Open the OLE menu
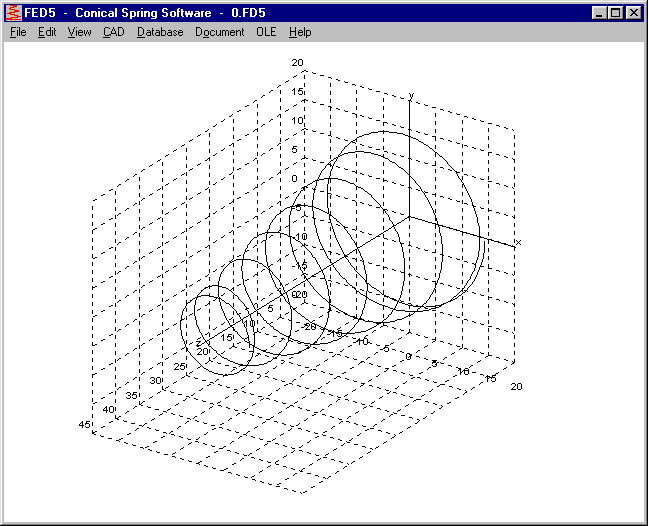This screenshot has width=648, height=526. click(x=266, y=32)
